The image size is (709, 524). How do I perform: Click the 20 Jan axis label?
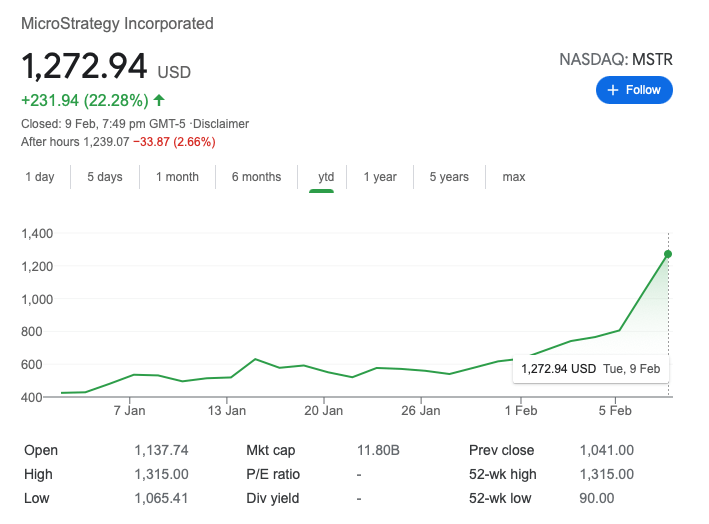click(x=323, y=411)
